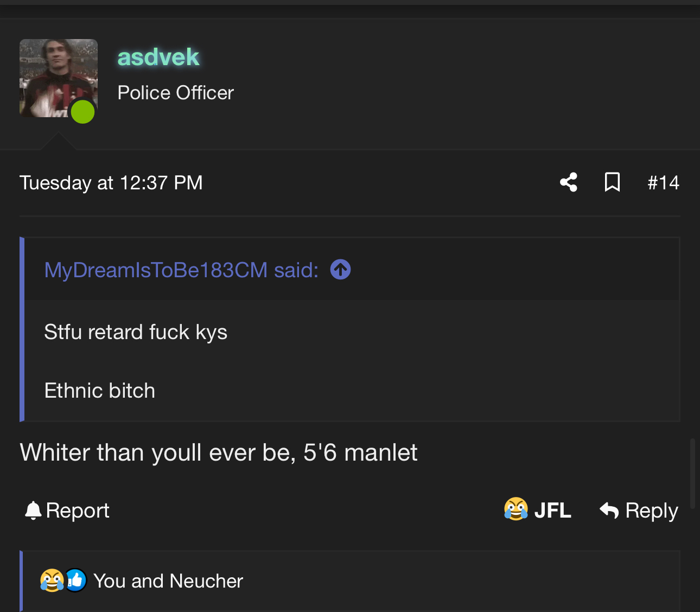
Task: Click the laughing emoji next to JFL
Action: click(x=516, y=509)
